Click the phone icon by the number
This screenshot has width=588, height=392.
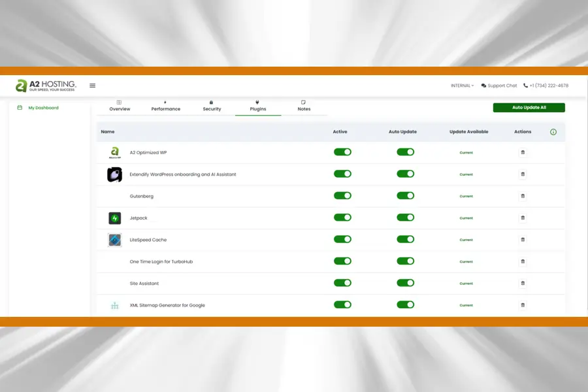click(x=525, y=86)
